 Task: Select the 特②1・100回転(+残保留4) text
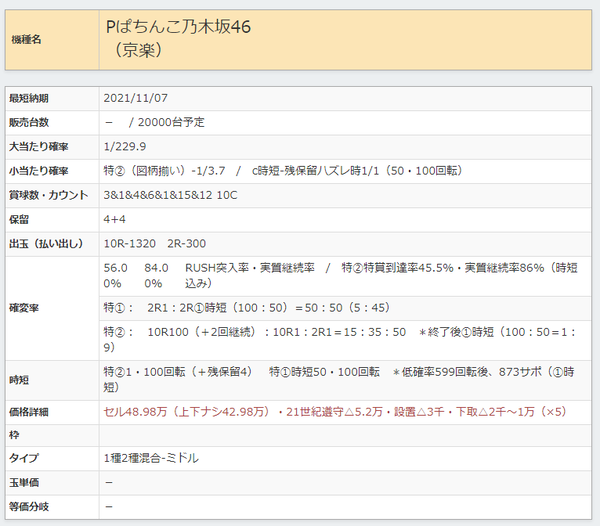tap(178, 372)
